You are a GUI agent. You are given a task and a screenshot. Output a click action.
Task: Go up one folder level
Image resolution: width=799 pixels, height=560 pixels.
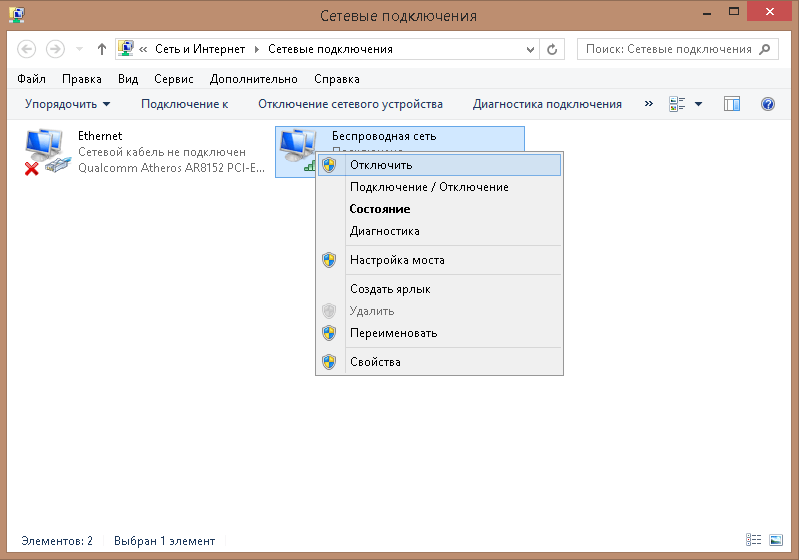(x=101, y=49)
